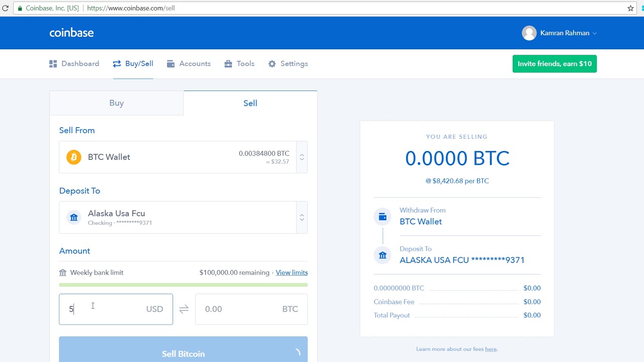Image resolution: width=644 pixels, height=362 pixels.
Task: Click ALASKA USA FCU *********9371 in summary
Action: [x=462, y=260]
